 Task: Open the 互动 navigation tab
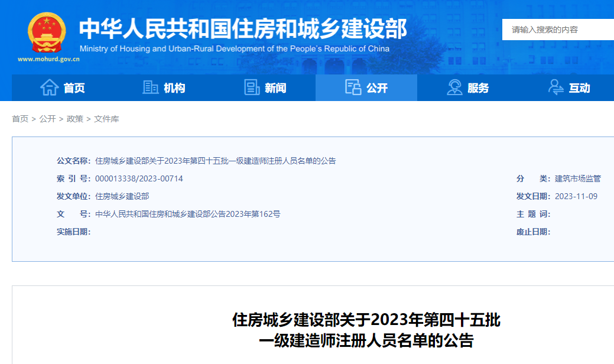569,87
